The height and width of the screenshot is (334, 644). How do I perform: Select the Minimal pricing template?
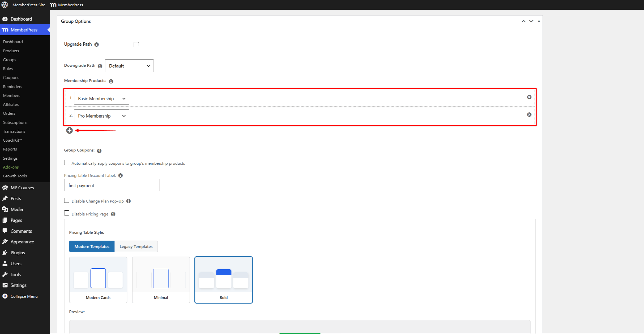(161, 280)
